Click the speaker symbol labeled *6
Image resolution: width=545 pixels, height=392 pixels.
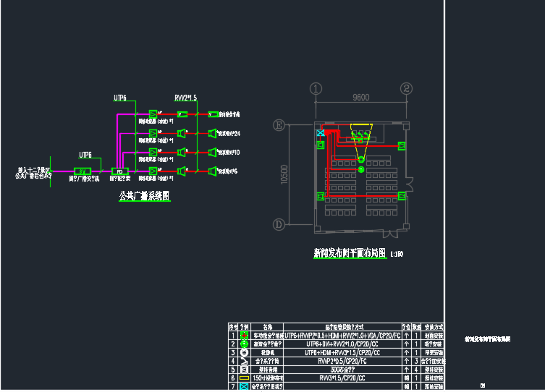[x=212, y=171]
